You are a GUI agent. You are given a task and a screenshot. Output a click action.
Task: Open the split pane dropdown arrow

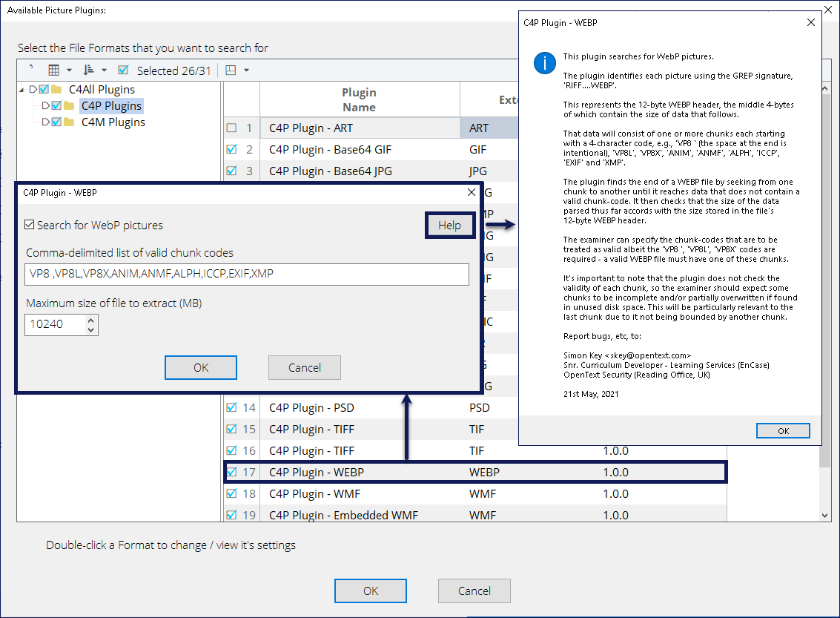[246, 70]
